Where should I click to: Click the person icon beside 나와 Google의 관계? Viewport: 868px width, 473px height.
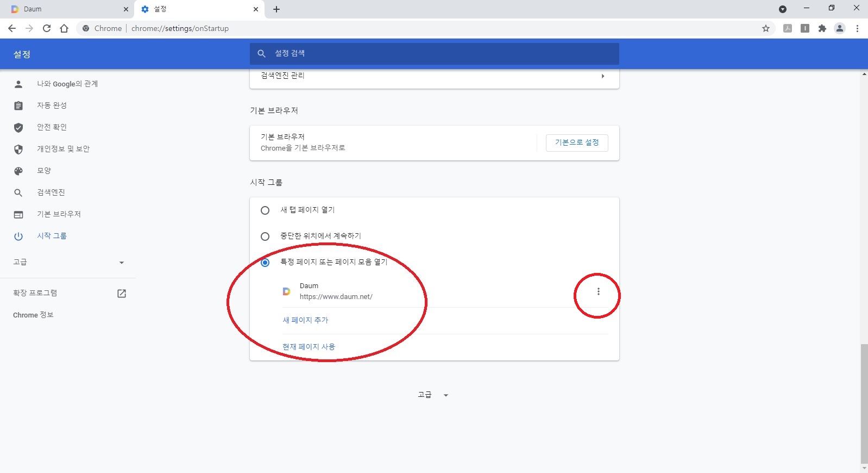(x=18, y=84)
